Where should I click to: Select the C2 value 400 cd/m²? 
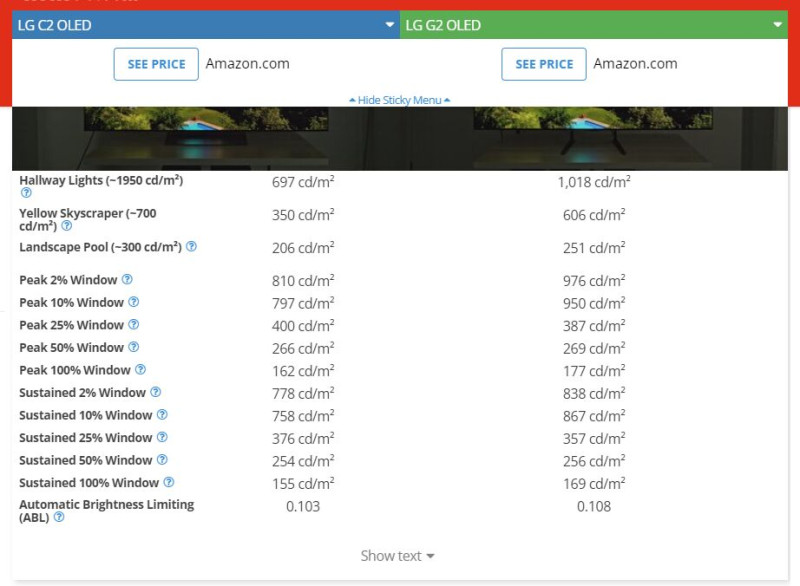(303, 325)
